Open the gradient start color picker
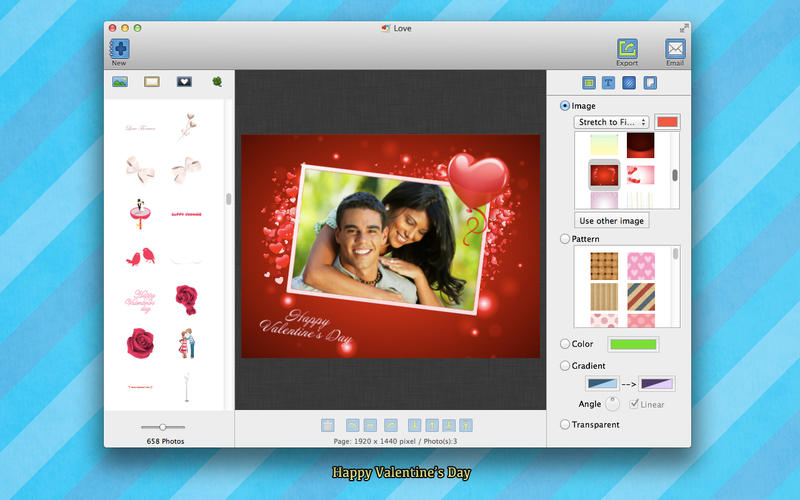Screen dimensions: 800x500 pos(603,383)
